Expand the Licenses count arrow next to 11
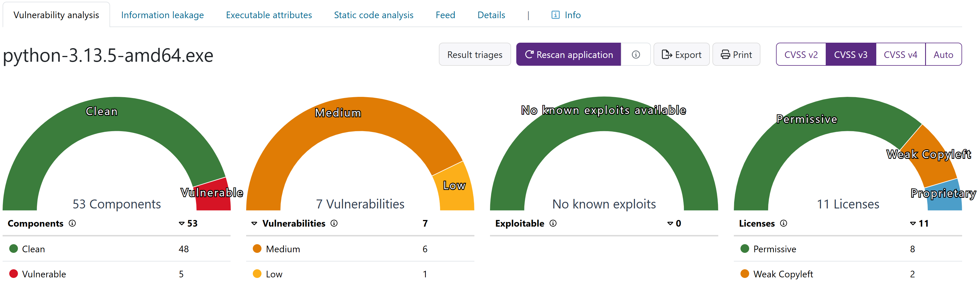The height and width of the screenshot is (286, 980). pos(913,224)
